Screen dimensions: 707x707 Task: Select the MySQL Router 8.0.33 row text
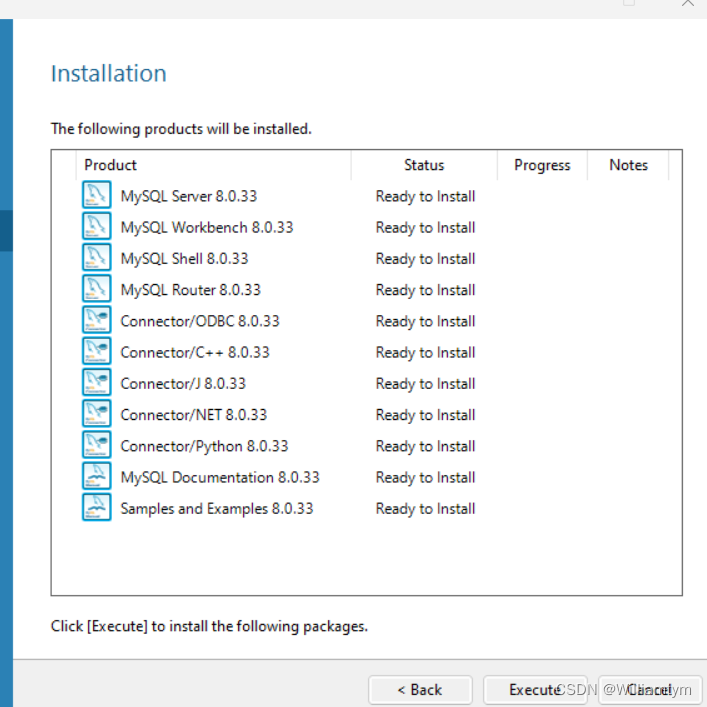[x=190, y=289]
